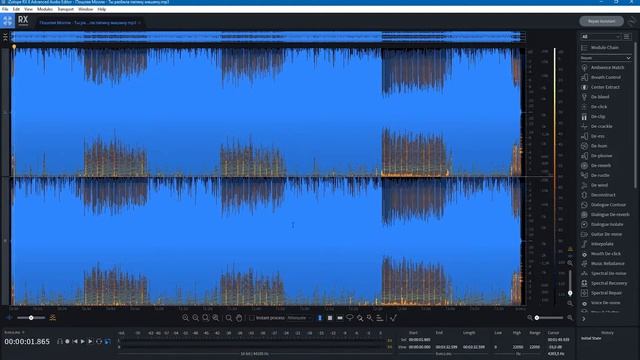
Task: Open the View menu
Action: pos(29,9)
